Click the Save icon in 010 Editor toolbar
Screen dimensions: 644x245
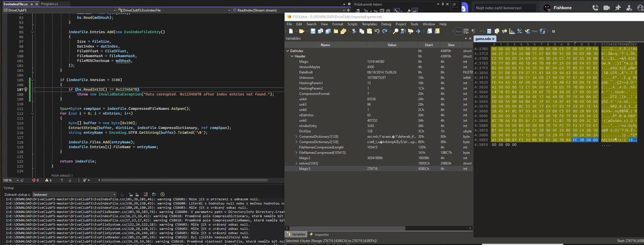coord(313,31)
